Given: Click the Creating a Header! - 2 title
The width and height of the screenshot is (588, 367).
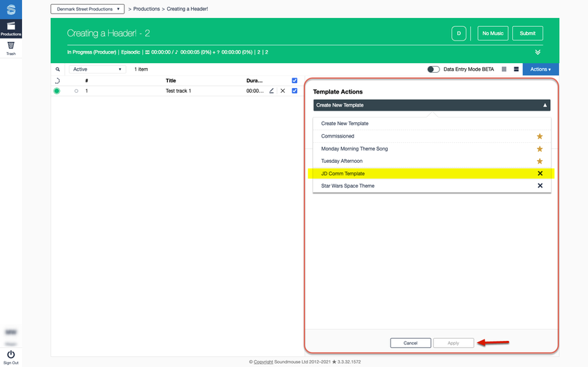Looking at the screenshot, I should point(109,34).
